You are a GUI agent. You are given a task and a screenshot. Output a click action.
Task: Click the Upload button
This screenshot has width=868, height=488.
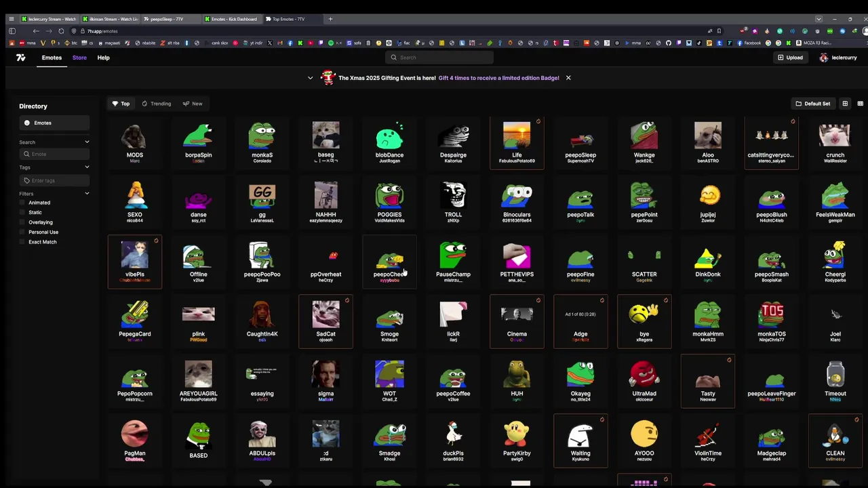coord(790,58)
